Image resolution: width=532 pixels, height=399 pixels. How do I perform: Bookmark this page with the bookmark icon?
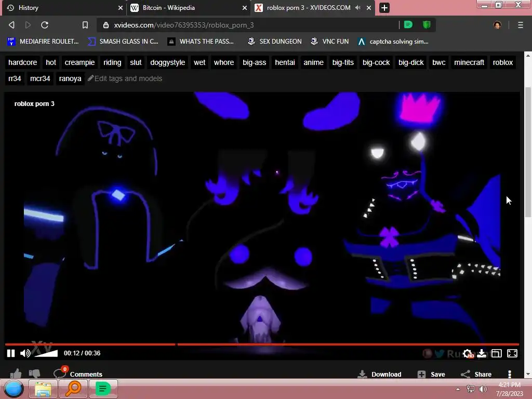85,25
